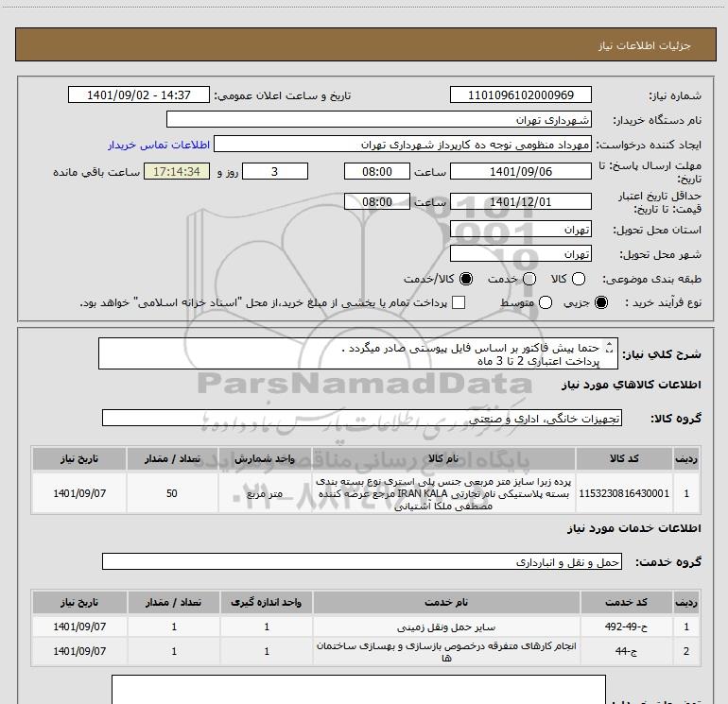
Task: Choose the جزیی purchase process radio
Action: coord(601,302)
